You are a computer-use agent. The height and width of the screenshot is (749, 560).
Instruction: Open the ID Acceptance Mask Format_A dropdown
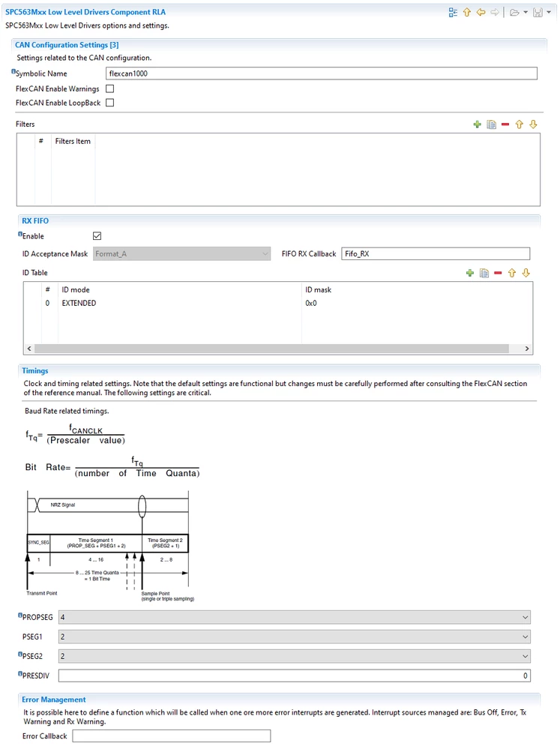coord(181,254)
